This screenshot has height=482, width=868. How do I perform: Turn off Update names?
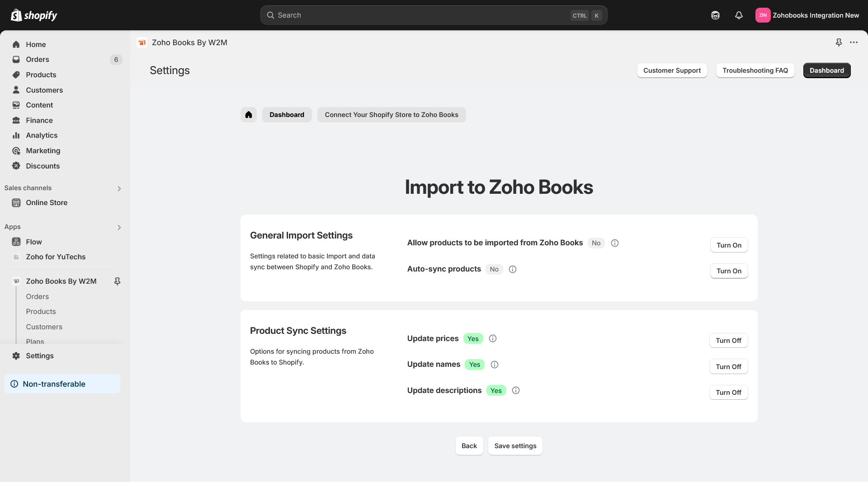tap(728, 366)
